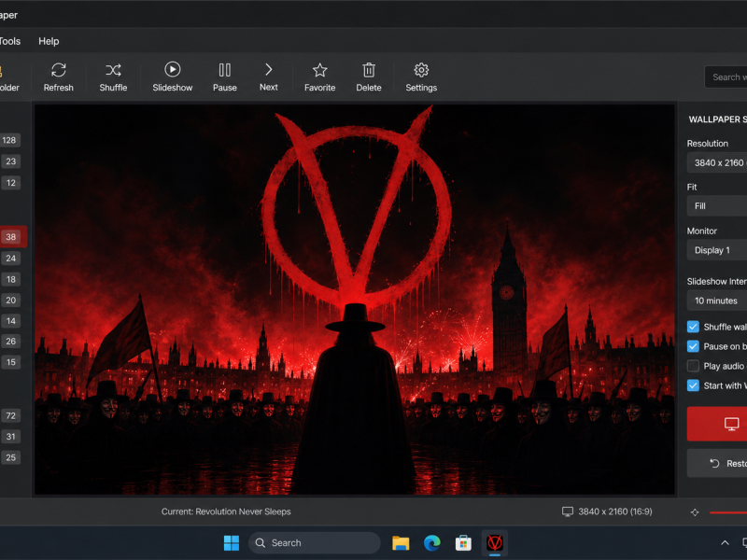This screenshot has height=560, width=747.
Task: Select the category with count 15
Action: pyautogui.click(x=10, y=362)
